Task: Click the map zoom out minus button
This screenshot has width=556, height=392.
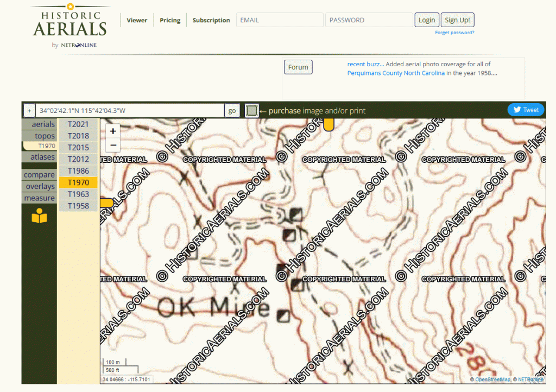Action: point(113,145)
